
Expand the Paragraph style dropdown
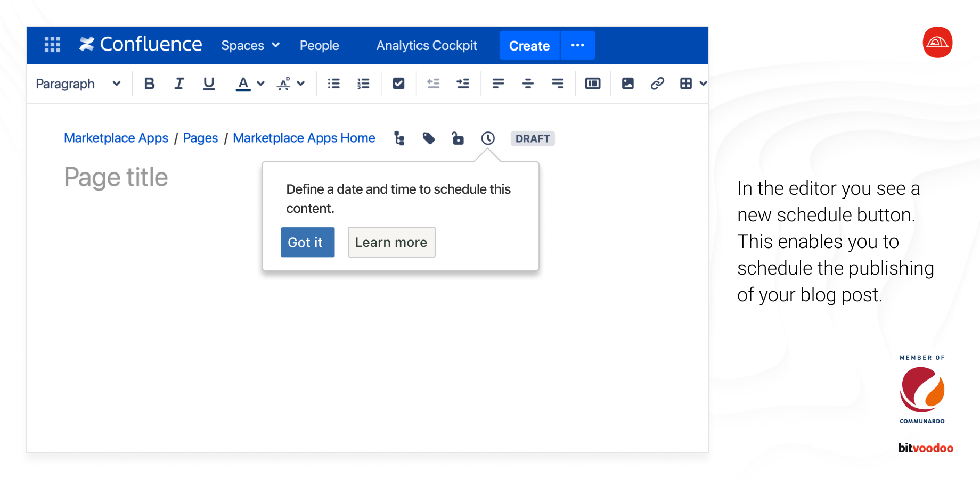(x=78, y=84)
